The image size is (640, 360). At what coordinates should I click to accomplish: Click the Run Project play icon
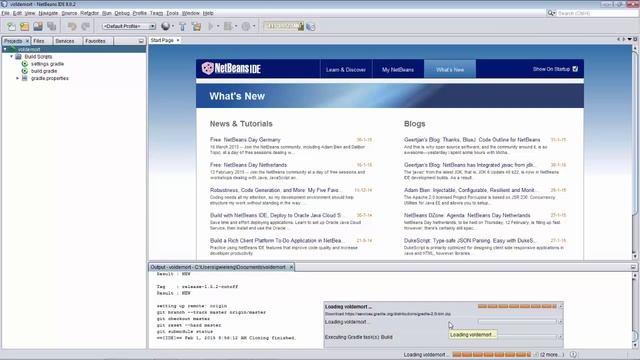(x=211, y=27)
